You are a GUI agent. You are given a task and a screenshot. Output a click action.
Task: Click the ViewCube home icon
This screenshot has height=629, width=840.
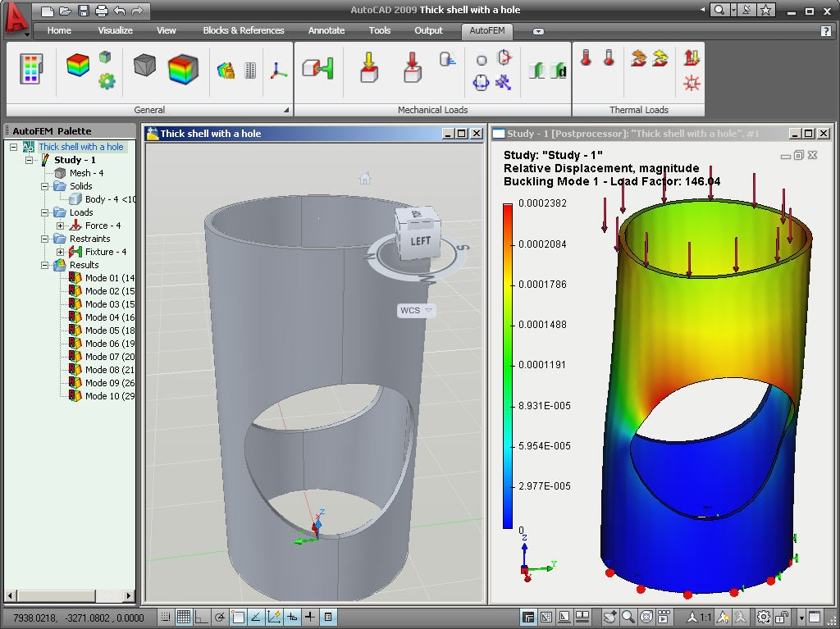[x=365, y=179]
